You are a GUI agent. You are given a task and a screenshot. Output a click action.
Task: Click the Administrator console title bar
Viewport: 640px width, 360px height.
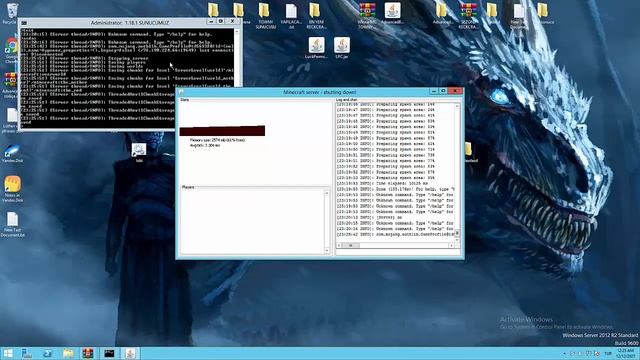tap(130, 22)
